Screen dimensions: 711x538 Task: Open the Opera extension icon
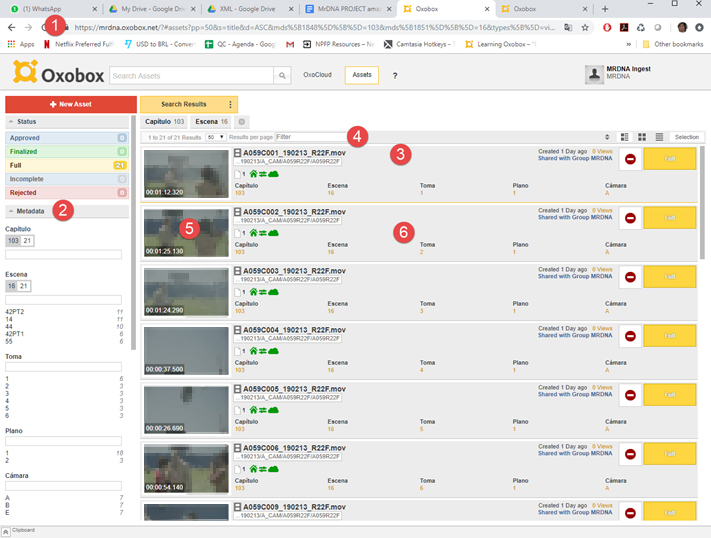point(607,28)
